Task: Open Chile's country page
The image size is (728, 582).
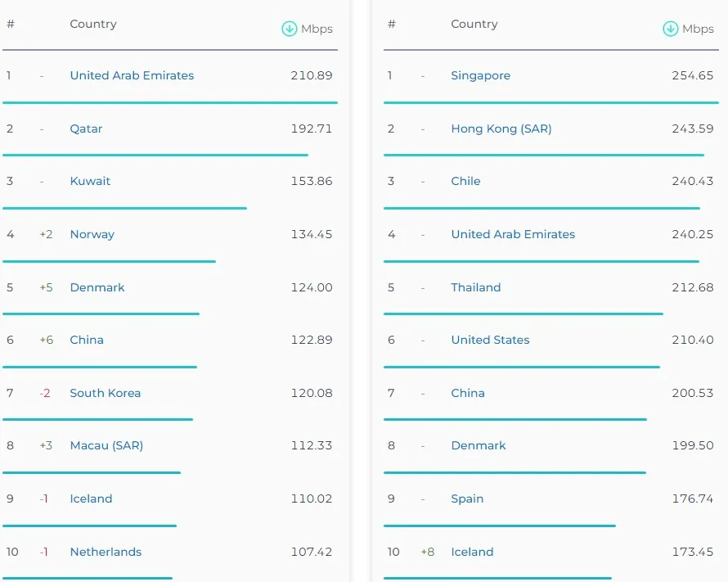Action: pos(465,181)
